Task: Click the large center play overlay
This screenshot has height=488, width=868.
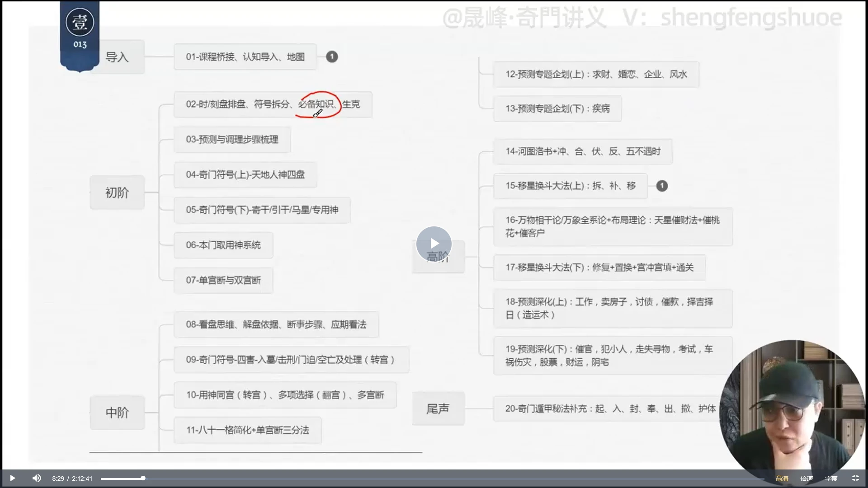Action: (434, 244)
